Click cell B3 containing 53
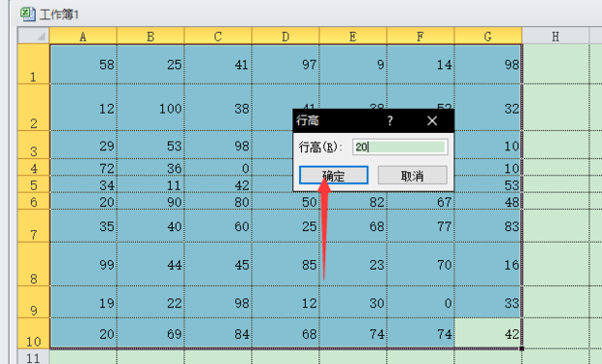 150,145
